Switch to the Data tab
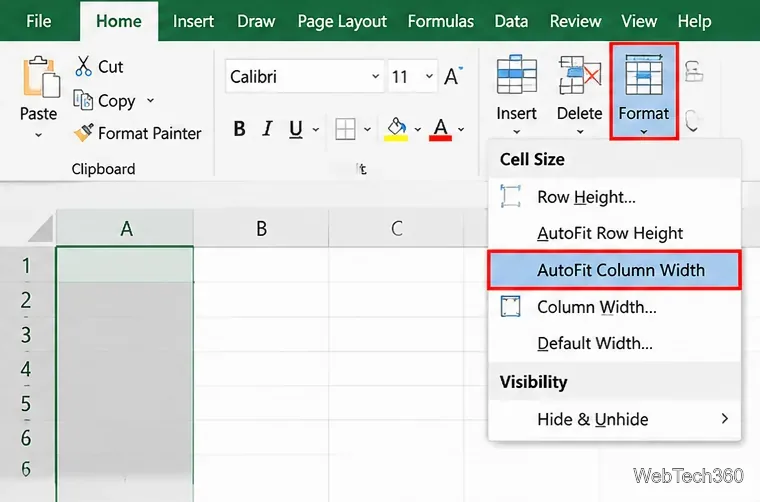Screen dimensions: 760x502 click(x=511, y=21)
